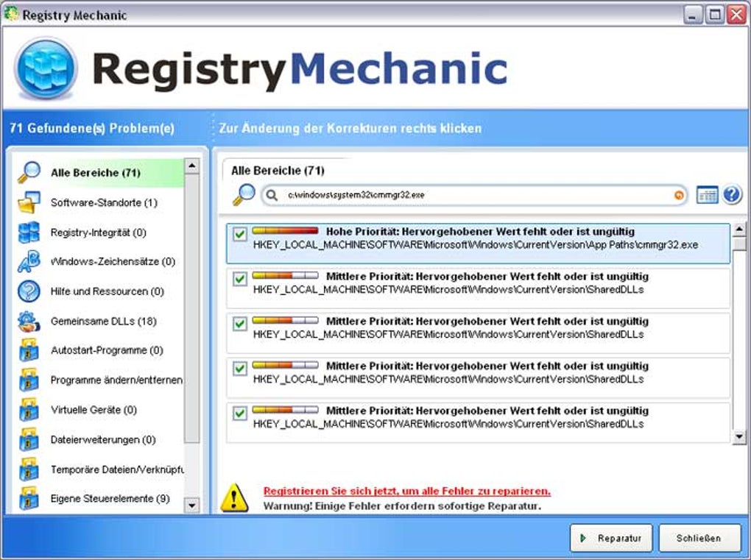751x560 pixels.
Task: Click the results list scroll down arrow
Action: [x=739, y=436]
